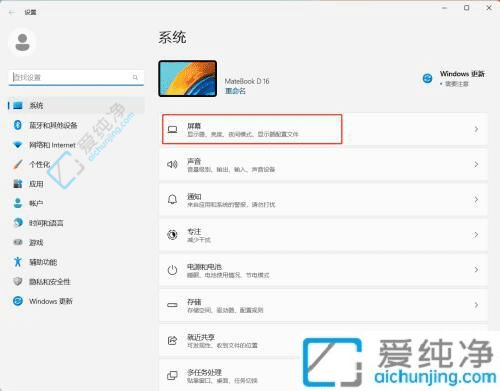
Task: Click the search settings input field
Action: 76,77
